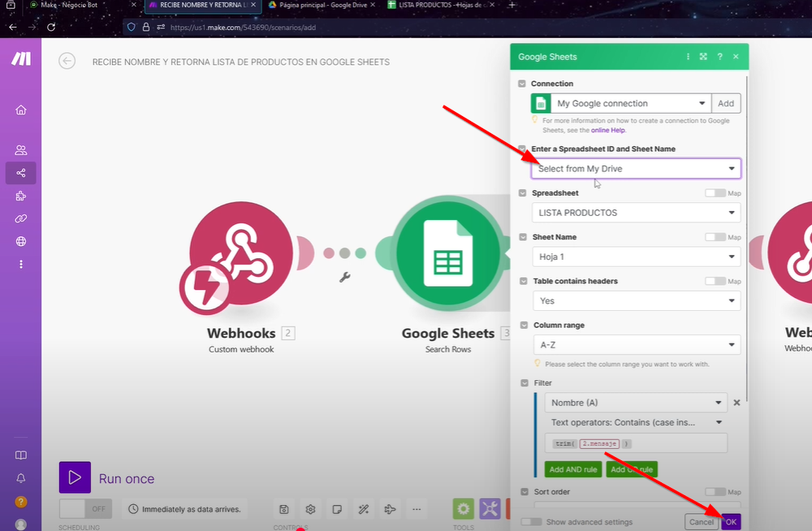This screenshot has height=531, width=812.
Task: Open the Yes table headers dropdown
Action: coord(637,300)
